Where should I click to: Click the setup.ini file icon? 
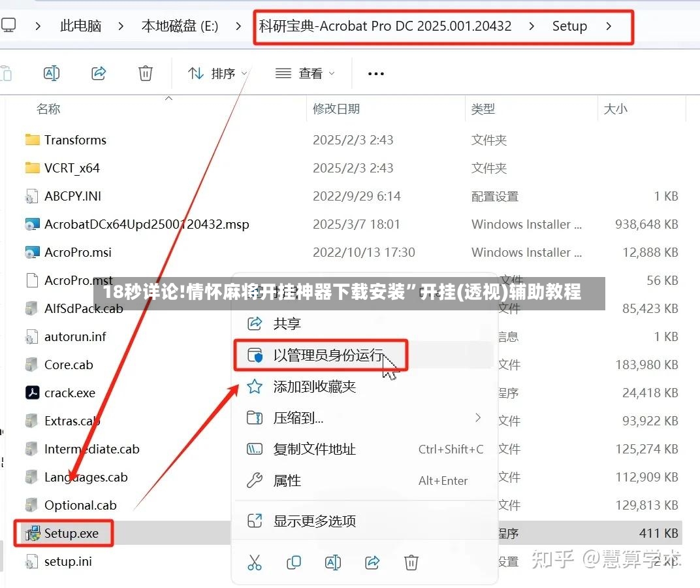32,561
